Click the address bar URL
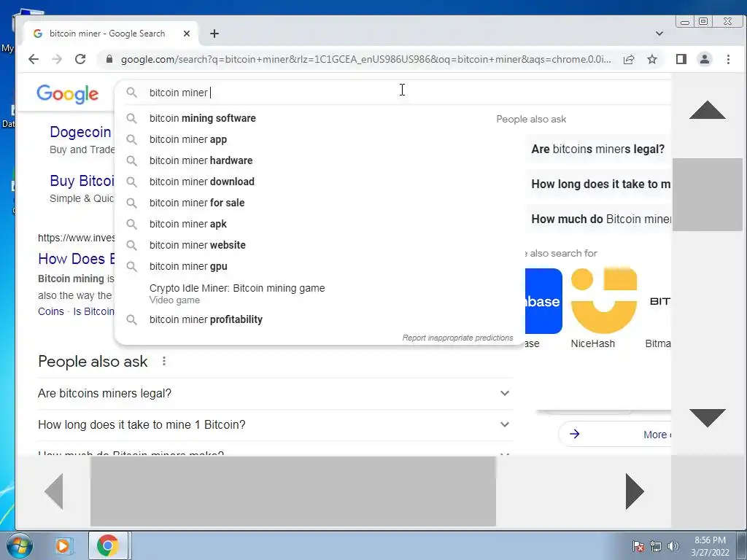Image resolution: width=747 pixels, height=560 pixels. click(365, 59)
